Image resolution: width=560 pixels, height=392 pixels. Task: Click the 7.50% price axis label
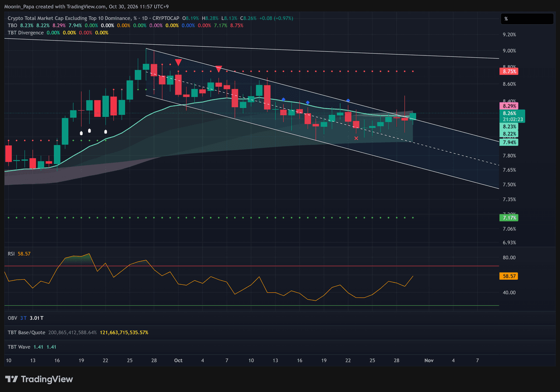click(509, 185)
